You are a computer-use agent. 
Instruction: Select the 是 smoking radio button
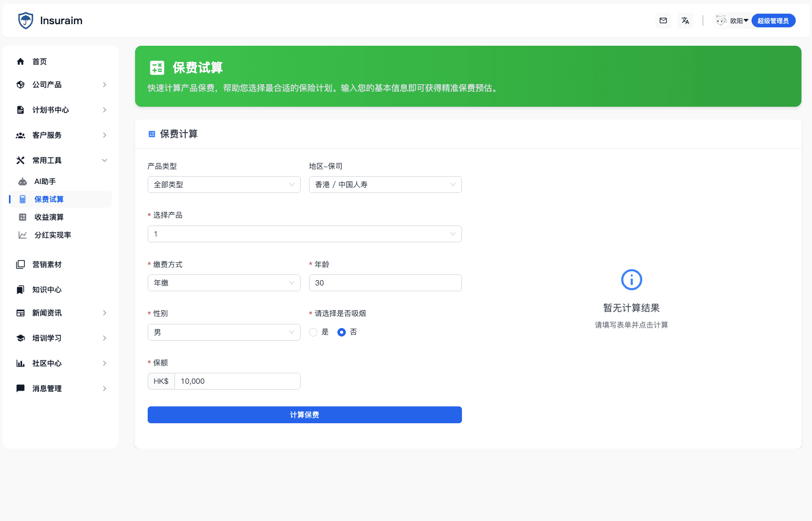313,332
